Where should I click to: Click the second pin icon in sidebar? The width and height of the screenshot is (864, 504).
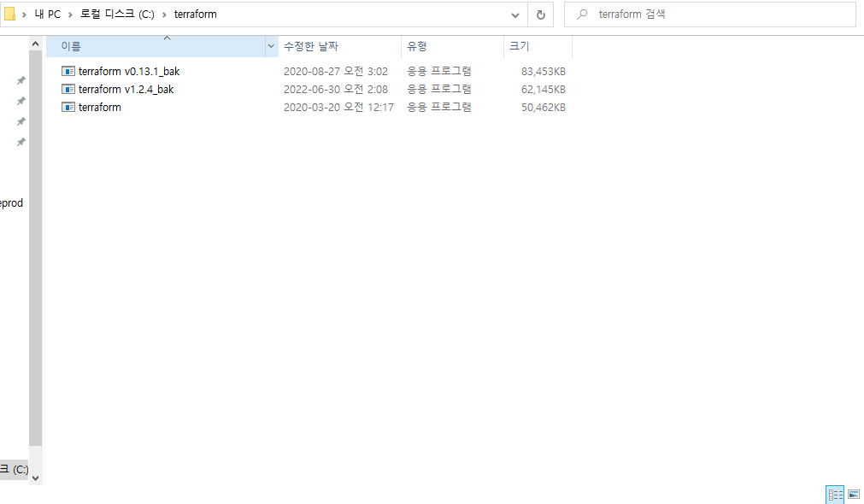21,101
